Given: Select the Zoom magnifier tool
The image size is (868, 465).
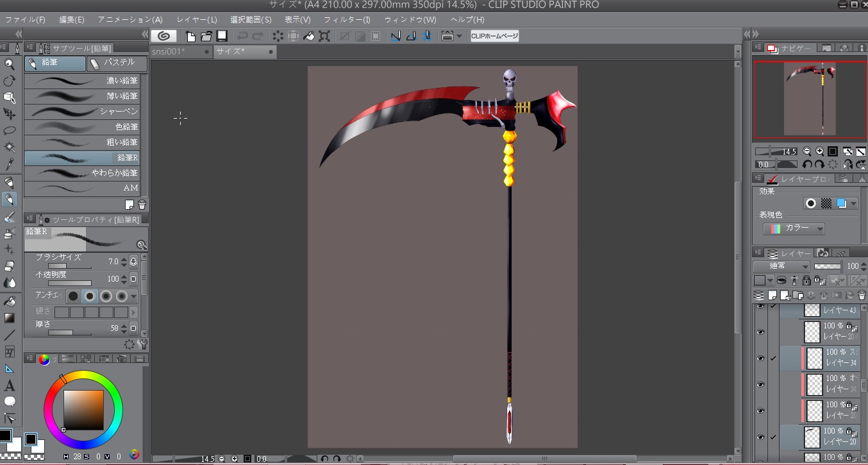Looking at the screenshot, I should [x=10, y=64].
